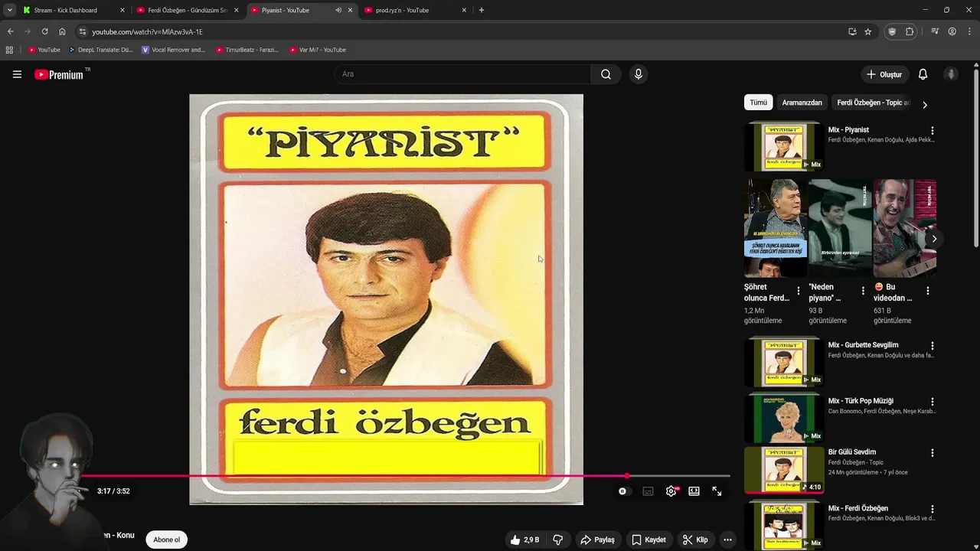The width and height of the screenshot is (980, 551).
Task: Start voice search with microphone icon
Action: [639, 74]
